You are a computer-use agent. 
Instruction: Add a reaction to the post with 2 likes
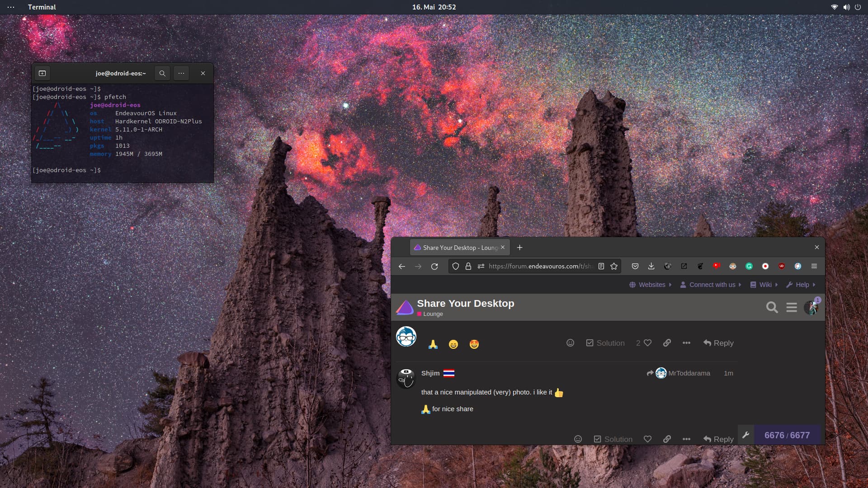click(x=571, y=343)
